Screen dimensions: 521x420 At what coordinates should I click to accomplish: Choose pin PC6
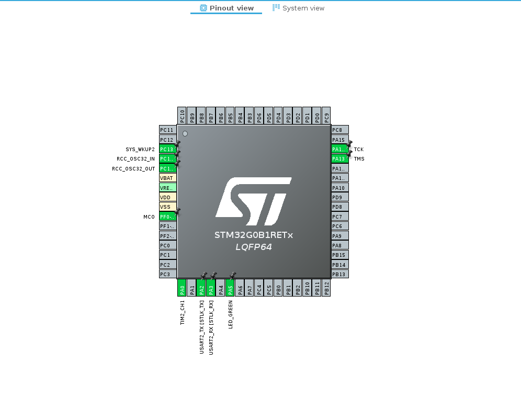coord(340,226)
